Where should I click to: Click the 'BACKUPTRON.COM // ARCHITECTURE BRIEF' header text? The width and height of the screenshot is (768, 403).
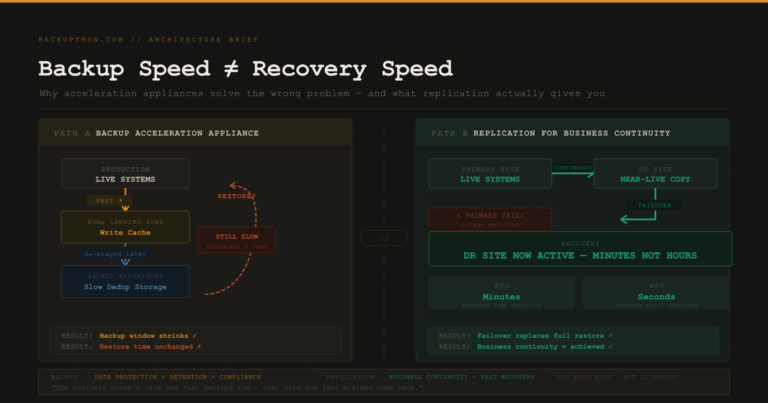click(148, 40)
